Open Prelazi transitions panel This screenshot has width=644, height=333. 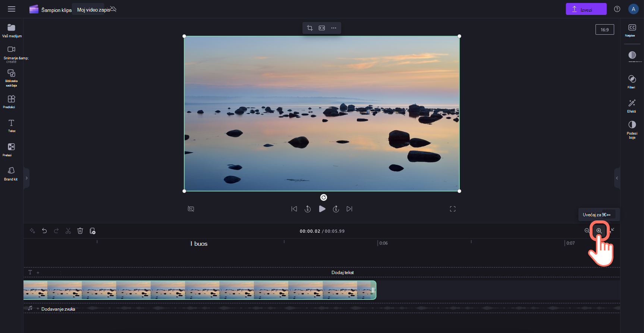click(x=12, y=150)
